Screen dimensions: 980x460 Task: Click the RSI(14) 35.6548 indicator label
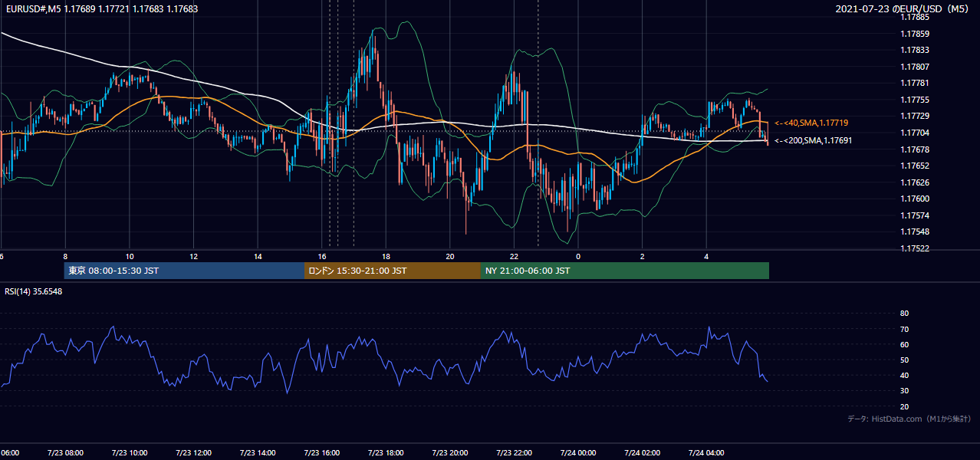34,291
